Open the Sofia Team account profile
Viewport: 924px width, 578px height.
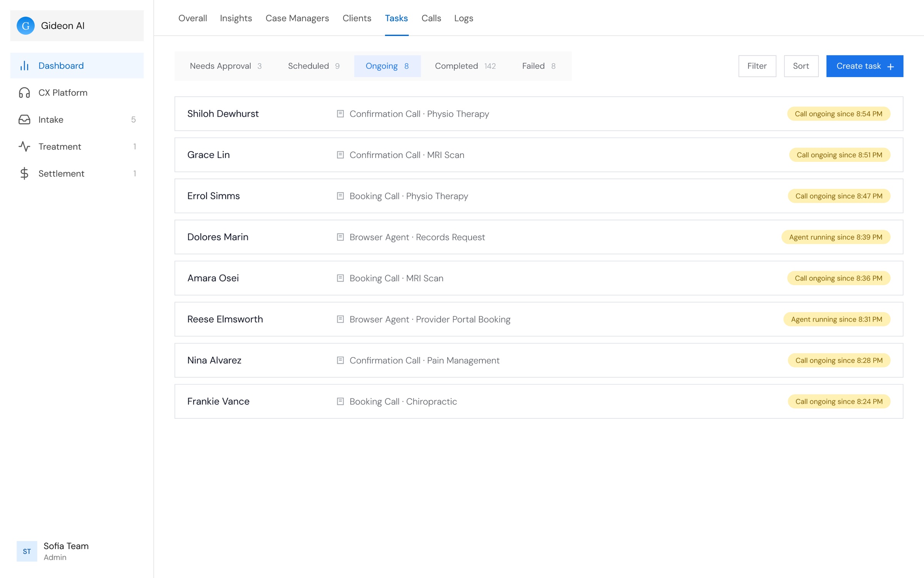[x=53, y=551]
